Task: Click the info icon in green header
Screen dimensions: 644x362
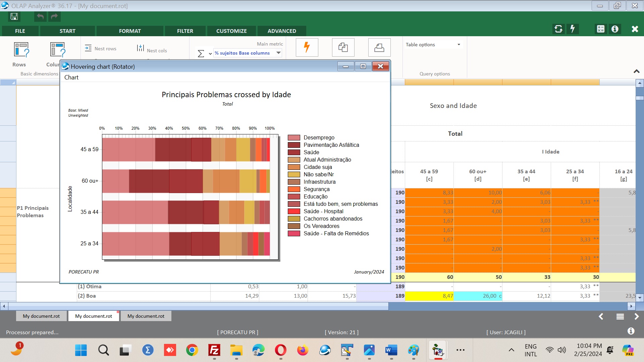Action: 615,29
